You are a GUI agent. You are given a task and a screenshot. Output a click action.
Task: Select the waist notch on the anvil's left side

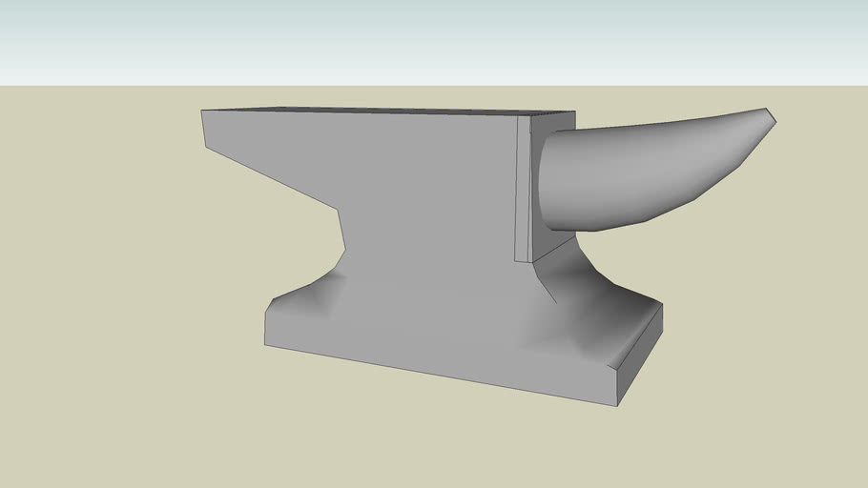[x=341, y=234]
